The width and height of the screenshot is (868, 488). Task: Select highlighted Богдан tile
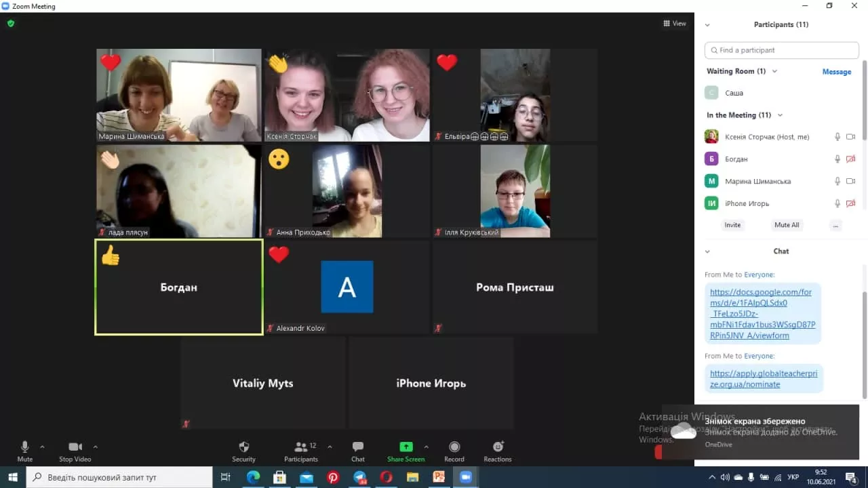(178, 287)
